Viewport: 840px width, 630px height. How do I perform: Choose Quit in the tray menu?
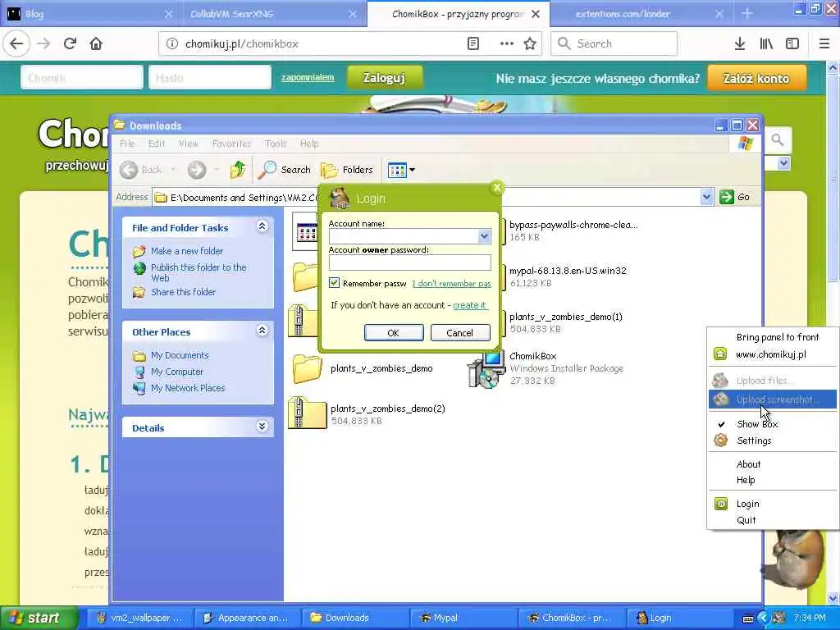click(773, 519)
